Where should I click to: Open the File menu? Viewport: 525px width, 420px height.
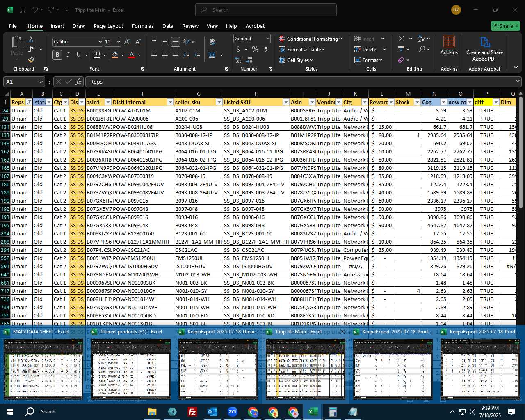pyautogui.click(x=13, y=26)
